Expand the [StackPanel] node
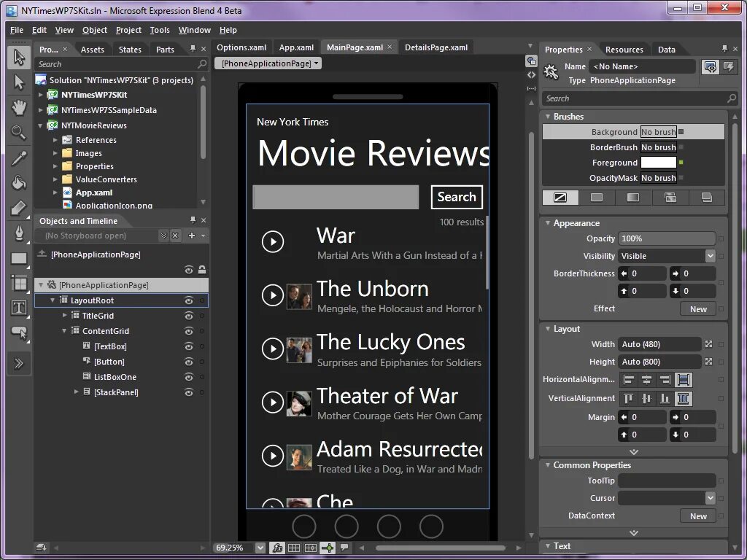The width and height of the screenshot is (747, 560). [x=76, y=392]
